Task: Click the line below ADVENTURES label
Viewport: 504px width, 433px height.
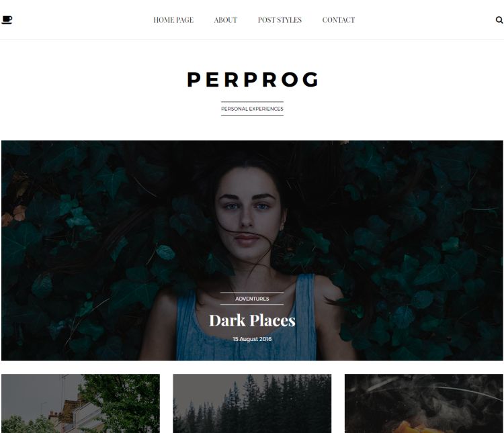Action: tap(252, 304)
